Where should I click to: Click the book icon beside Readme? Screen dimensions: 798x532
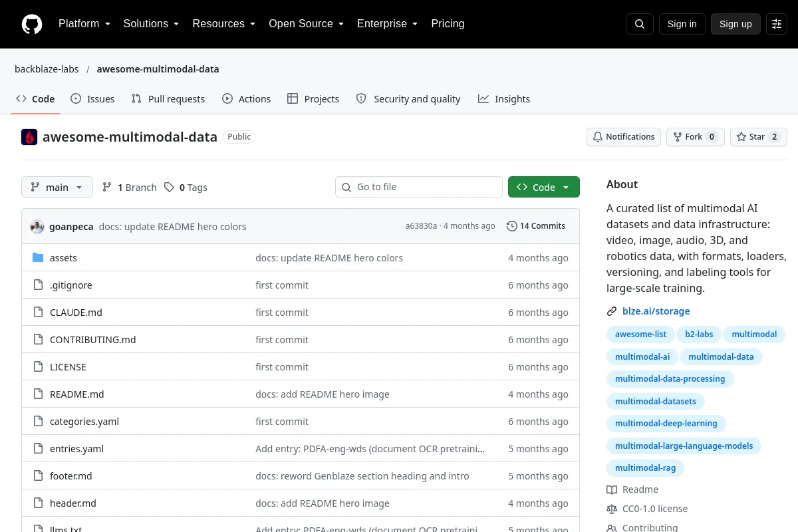[x=612, y=489]
